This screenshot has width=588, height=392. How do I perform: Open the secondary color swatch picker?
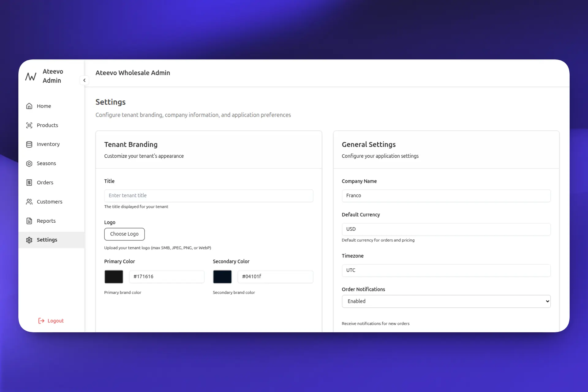tap(222, 277)
